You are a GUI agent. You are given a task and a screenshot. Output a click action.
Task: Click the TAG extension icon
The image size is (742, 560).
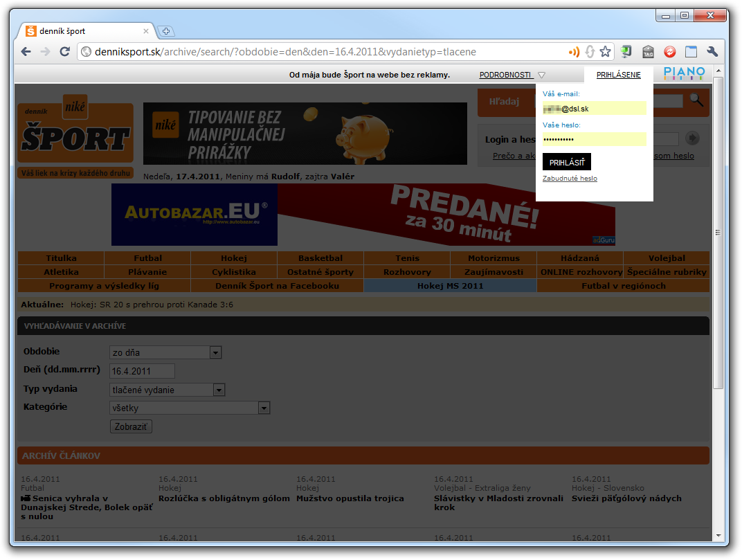pyautogui.click(x=648, y=52)
